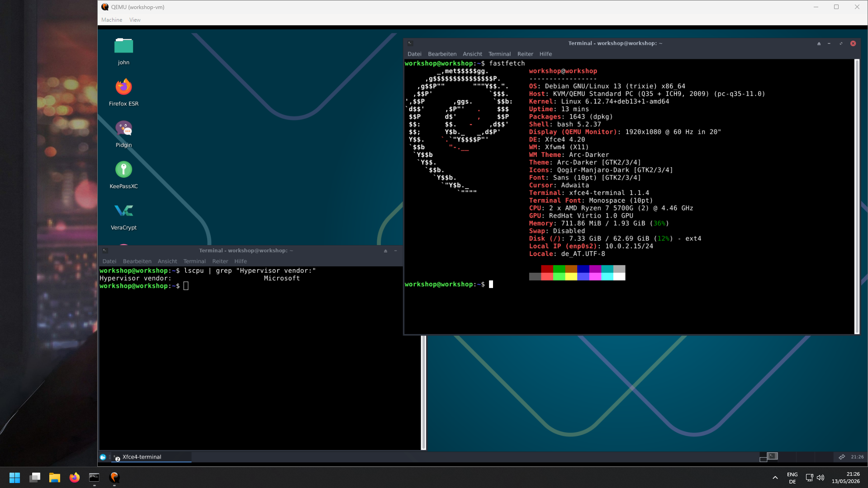Close the fastfetch terminal window
The width and height of the screenshot is (868, 488).
(853, 43)
